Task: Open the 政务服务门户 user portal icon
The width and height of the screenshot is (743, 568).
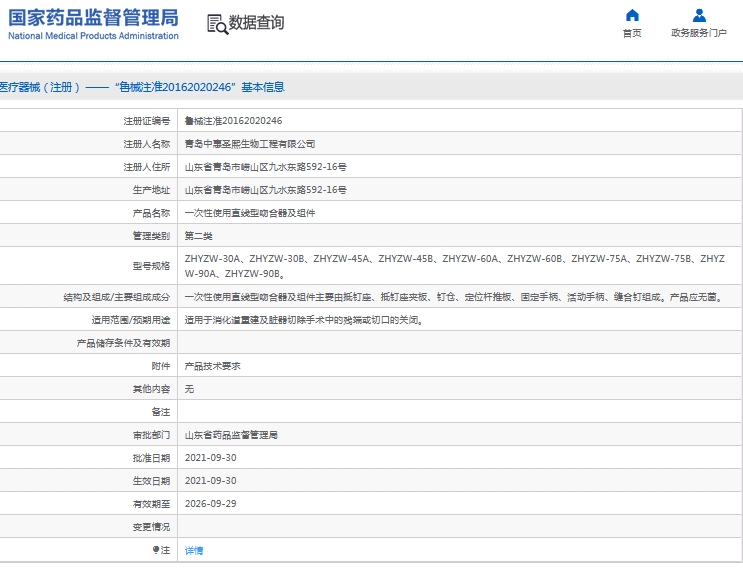Action: pos(699,15)
